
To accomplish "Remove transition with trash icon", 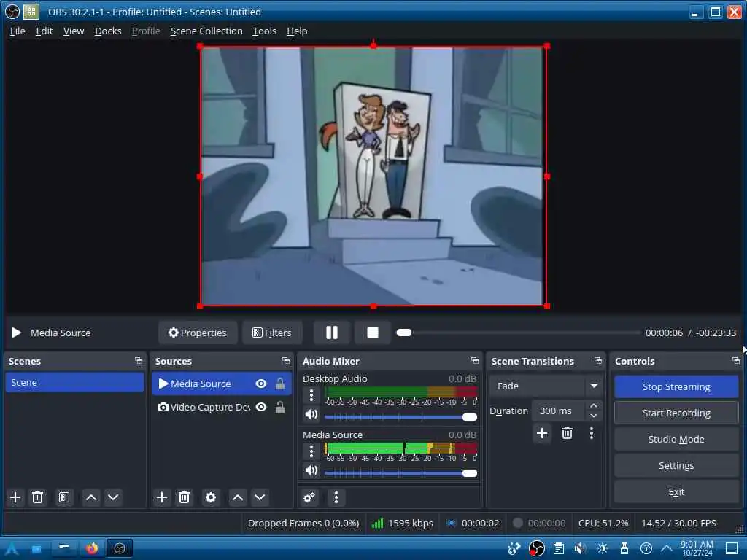I will 567,433.
